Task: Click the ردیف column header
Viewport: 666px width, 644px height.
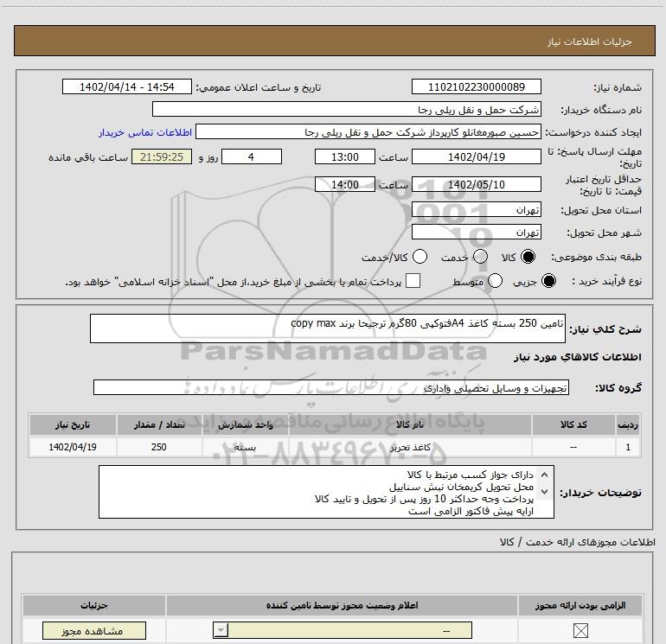Action: click(x=628, y=424)
